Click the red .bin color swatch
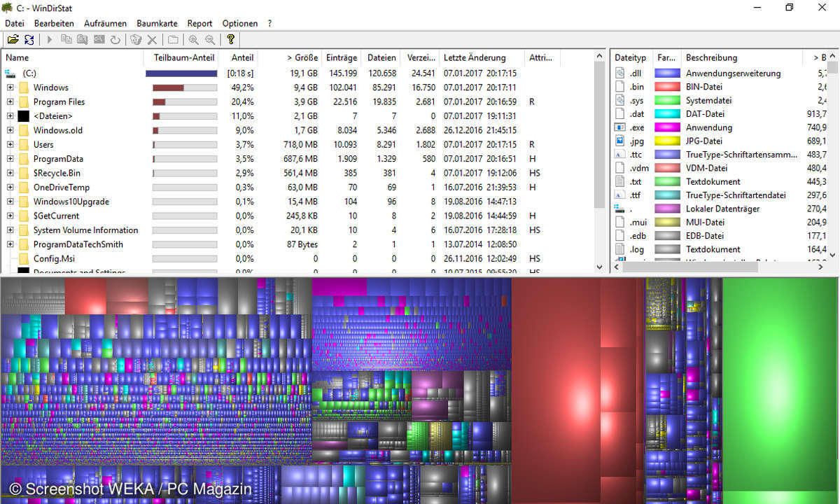This screenshot has width=840, height=504. point(667,87)
